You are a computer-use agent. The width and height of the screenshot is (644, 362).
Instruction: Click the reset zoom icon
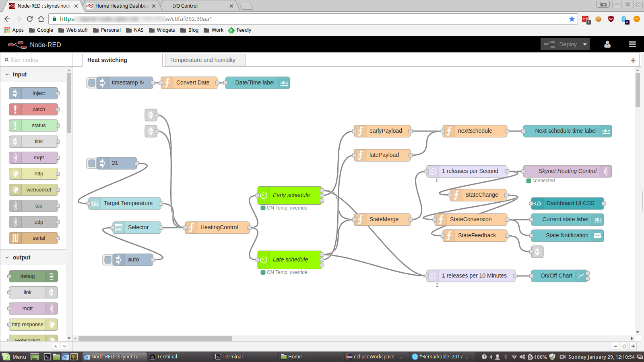click(x=624, y=346)
